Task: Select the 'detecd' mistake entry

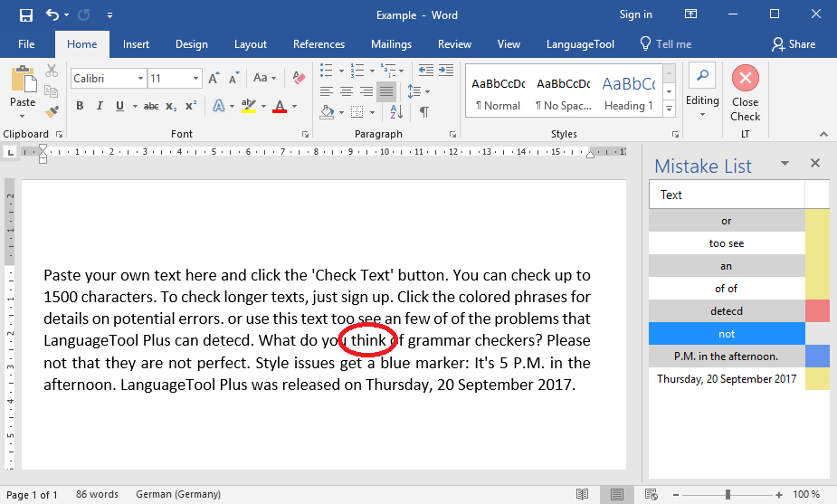Action: tap(727, 311)
